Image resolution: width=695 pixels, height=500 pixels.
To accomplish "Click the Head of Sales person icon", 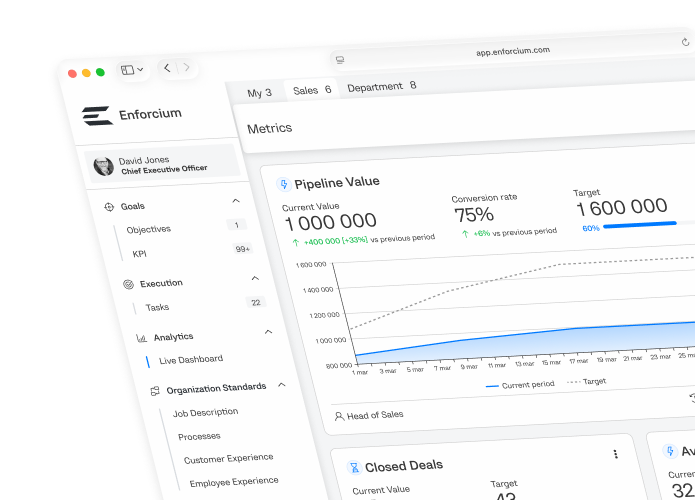I will pos(339,416).
